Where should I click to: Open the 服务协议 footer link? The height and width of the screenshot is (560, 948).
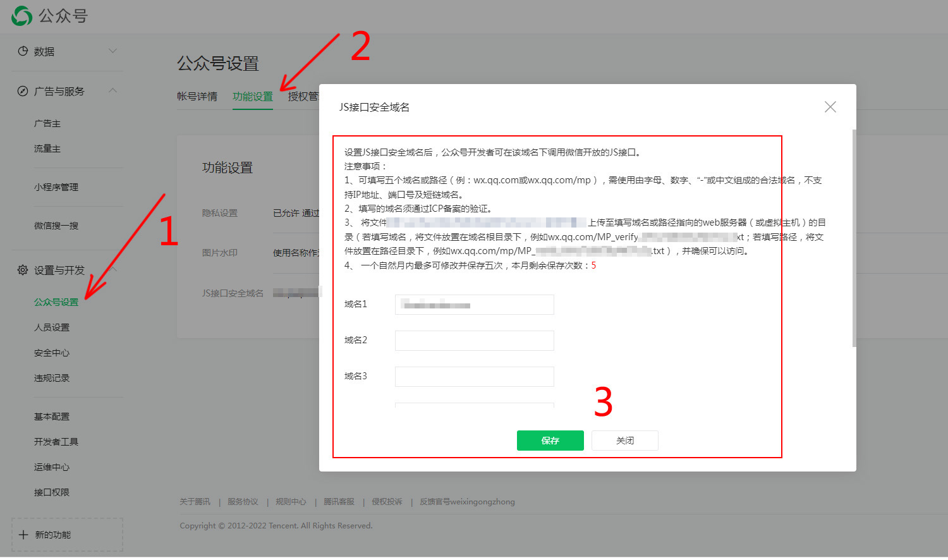click(x=243, y=502)
